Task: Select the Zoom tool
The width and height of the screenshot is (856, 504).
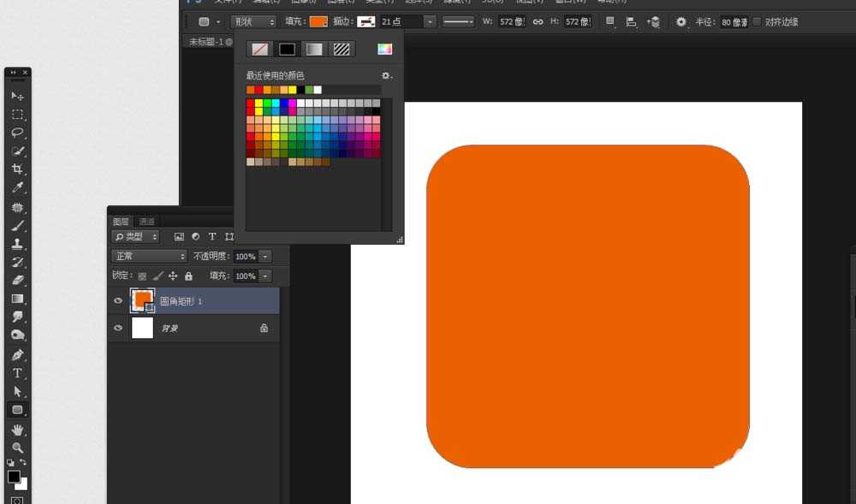Action: (x=17, y=448)
